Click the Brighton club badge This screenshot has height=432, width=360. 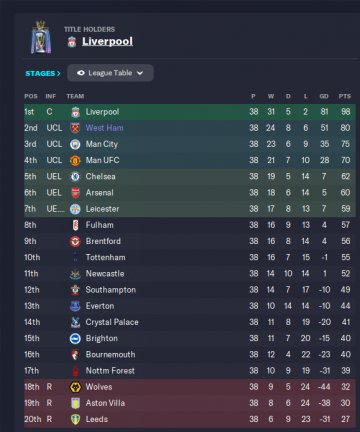click(75, 339)
